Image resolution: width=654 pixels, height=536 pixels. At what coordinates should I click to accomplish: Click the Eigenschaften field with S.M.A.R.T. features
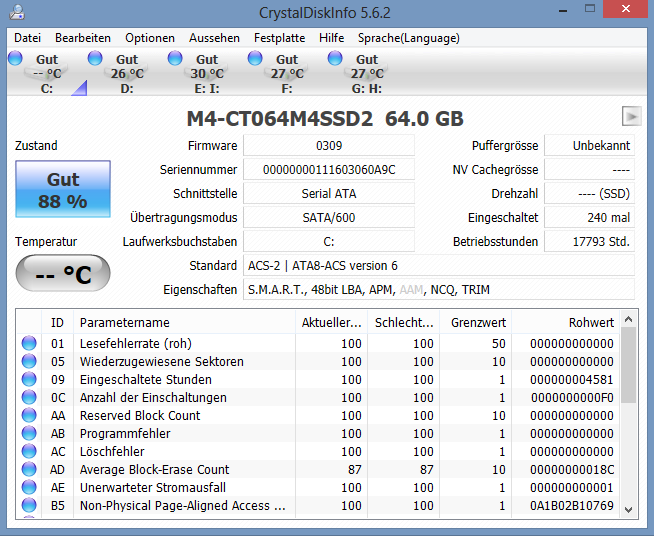pos(439,289)
